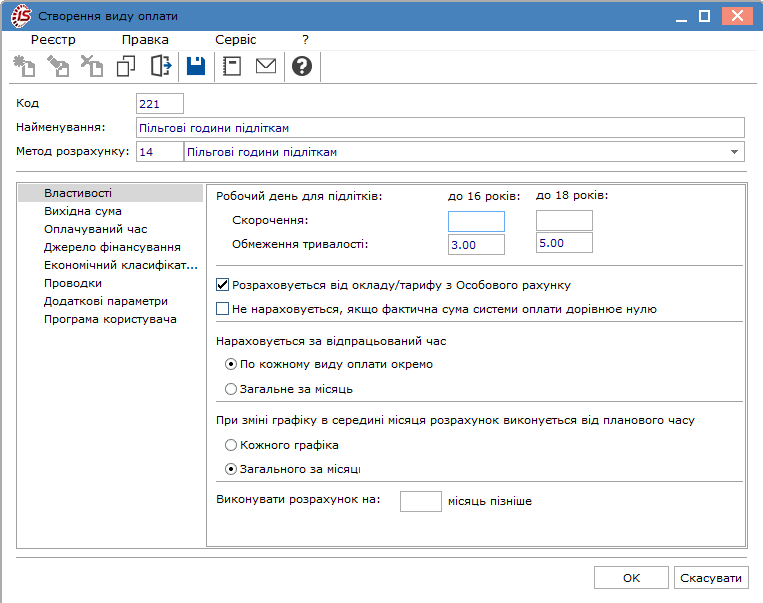
Task: Open the notes page toolbar icon
Action: point(232,66)
